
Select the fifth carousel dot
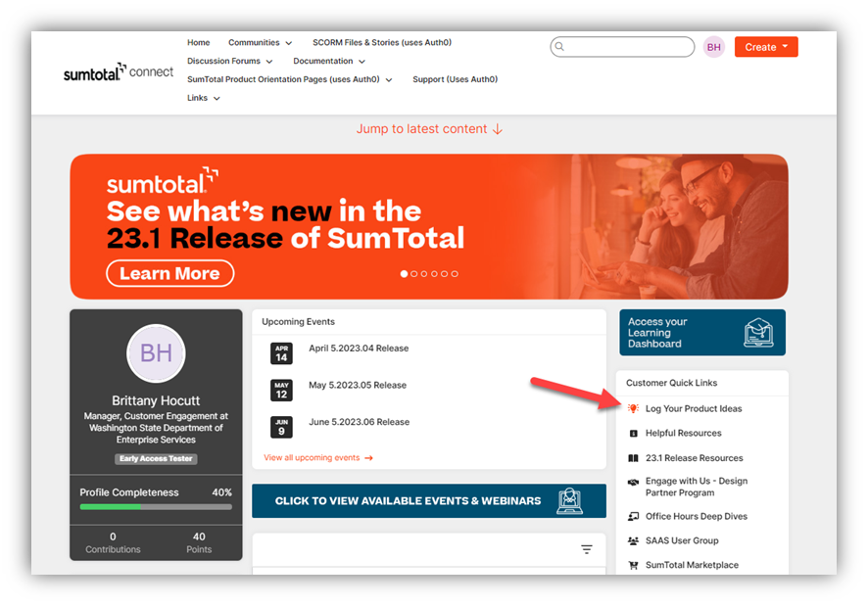click(x=445, y=274)
